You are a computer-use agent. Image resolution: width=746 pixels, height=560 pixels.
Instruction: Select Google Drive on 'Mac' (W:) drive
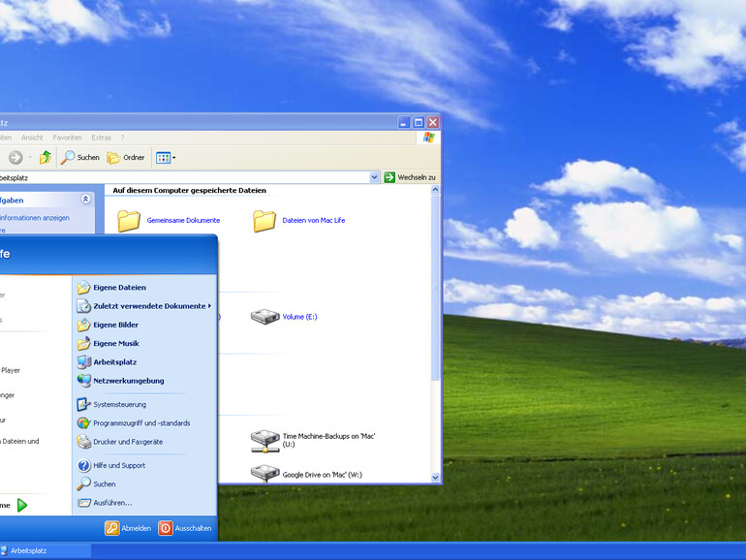point(306,474)
